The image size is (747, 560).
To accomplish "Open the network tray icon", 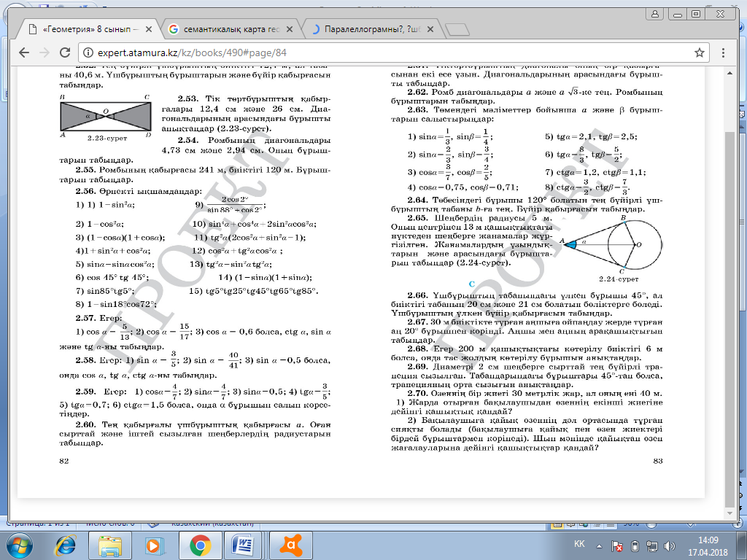I will pos(651,545).
